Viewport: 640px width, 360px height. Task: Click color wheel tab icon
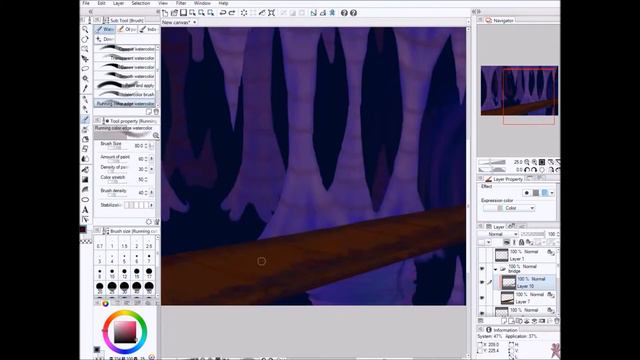(x=105, y=303)
